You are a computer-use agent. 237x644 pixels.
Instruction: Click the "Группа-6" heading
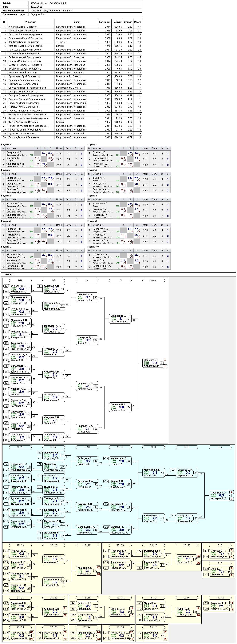92,195
